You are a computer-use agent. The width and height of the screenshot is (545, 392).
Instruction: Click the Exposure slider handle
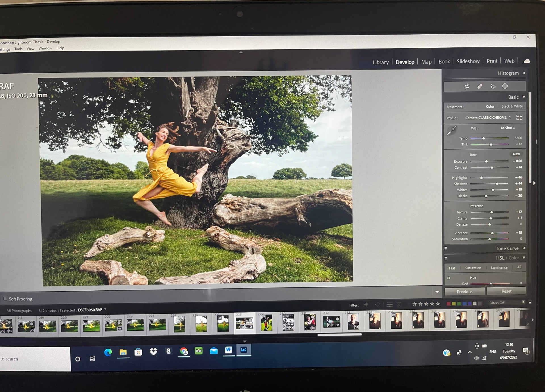click(486, 162)
